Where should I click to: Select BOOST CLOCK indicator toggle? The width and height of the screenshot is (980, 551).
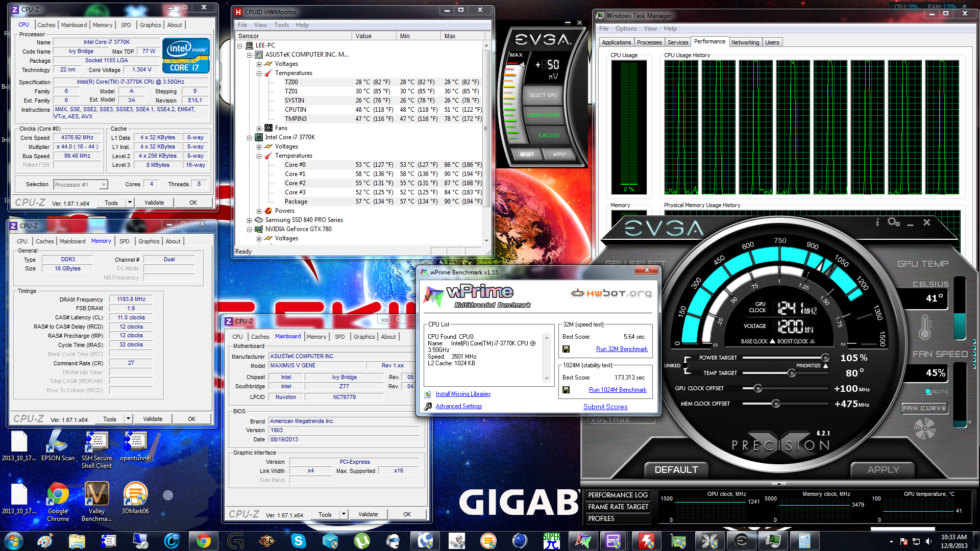click(812, 341)
